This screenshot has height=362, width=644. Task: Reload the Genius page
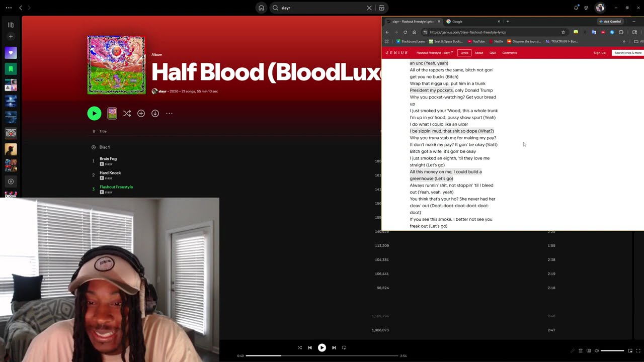(405, 32)
